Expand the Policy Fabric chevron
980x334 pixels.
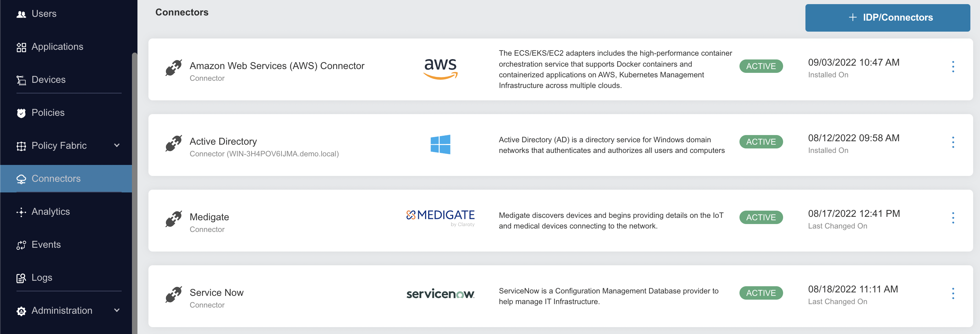tap(117, 145)
